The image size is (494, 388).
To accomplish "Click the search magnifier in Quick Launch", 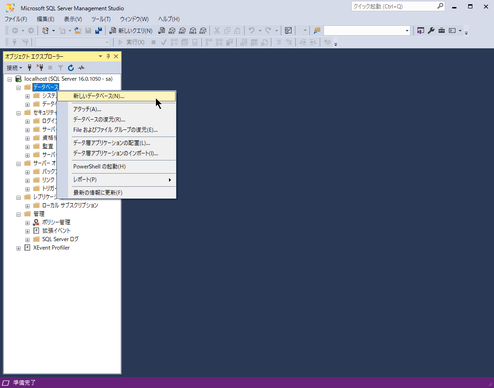I will point(440,6).
